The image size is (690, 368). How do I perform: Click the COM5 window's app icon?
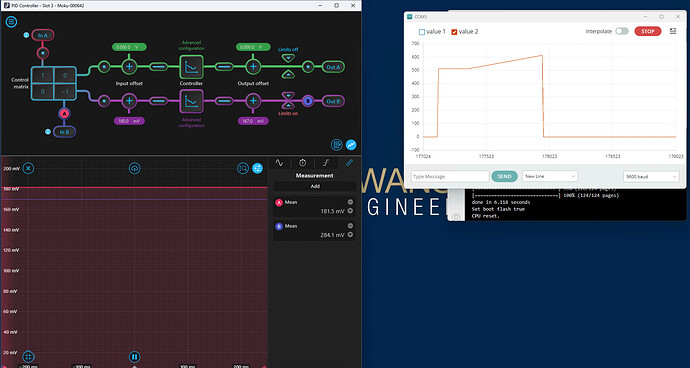pos(409,17)
